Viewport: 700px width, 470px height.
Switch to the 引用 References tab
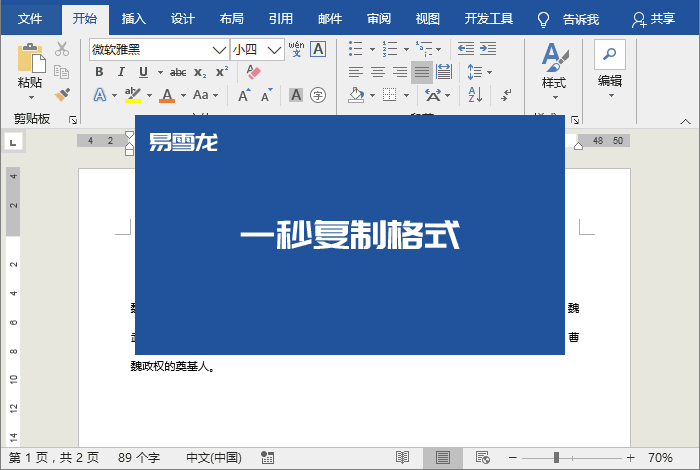(281, 19)
